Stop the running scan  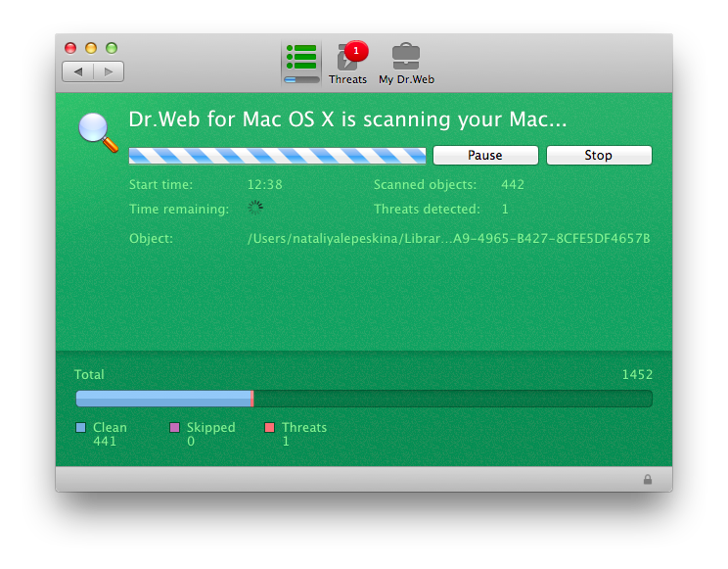(599, 156)
